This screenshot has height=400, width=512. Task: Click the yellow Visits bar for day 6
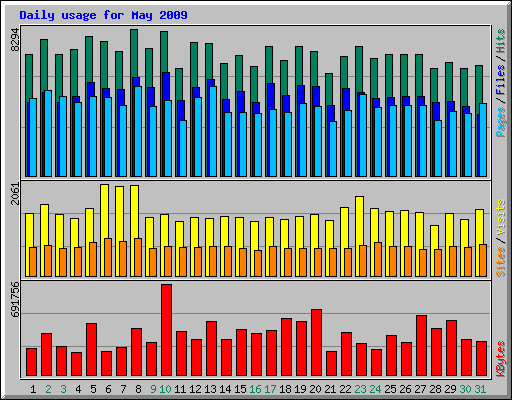tap(104, 212)
